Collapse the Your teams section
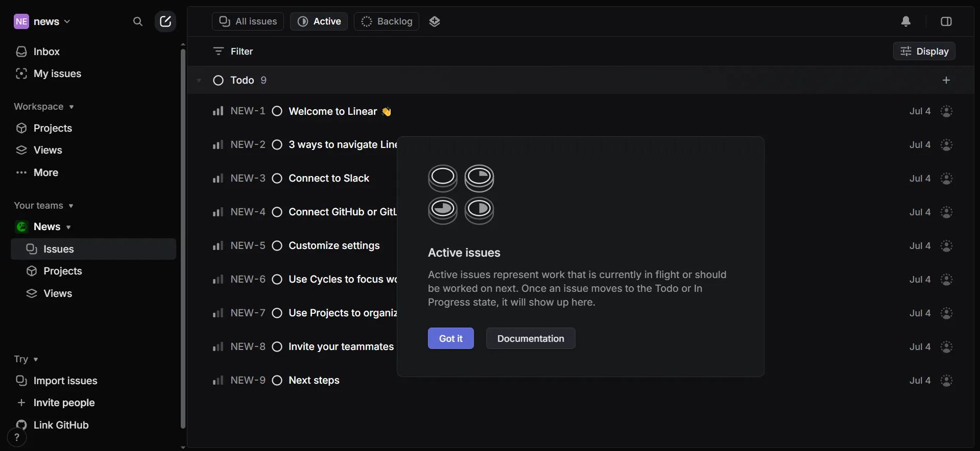 pyautogui.click(x=44, y=206)
